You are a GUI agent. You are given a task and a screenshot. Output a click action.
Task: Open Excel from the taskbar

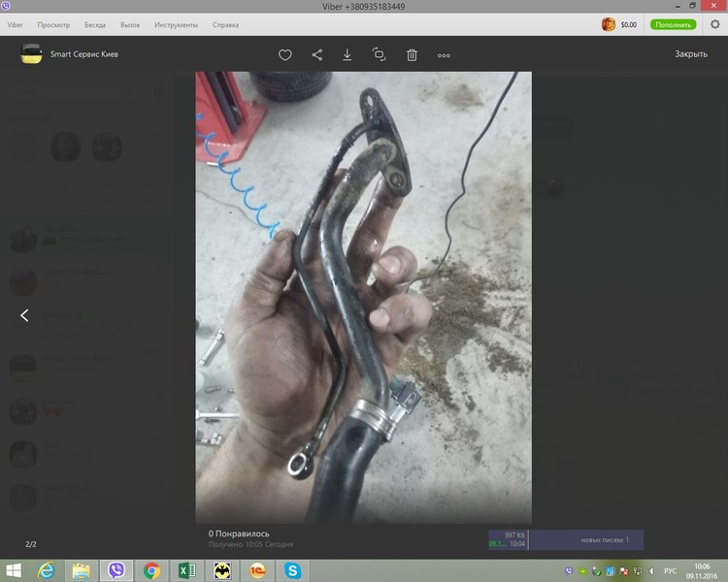[x=185, y=570]
